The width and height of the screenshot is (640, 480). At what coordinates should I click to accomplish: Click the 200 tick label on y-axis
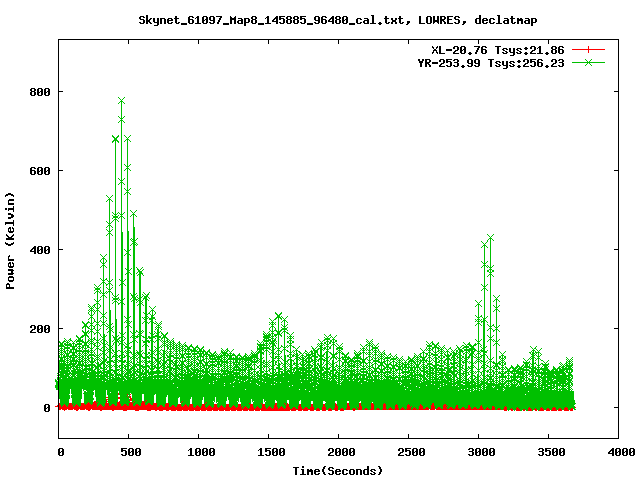click(38, 329)
